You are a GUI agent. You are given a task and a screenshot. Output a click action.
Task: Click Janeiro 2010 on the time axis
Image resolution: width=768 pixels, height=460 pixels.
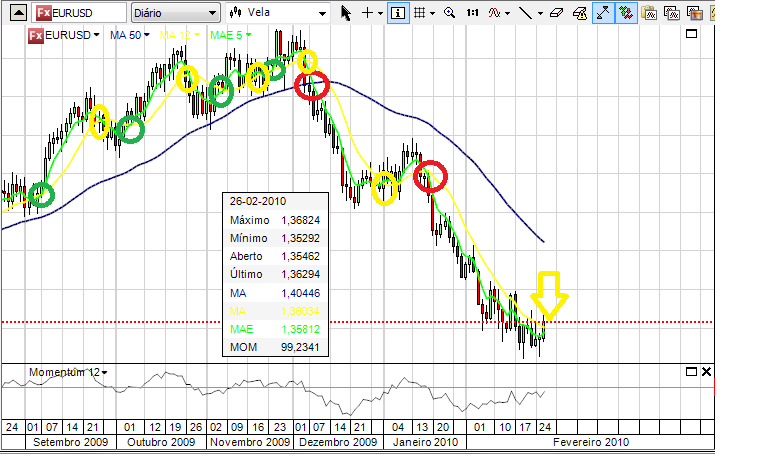click(426, 442)
